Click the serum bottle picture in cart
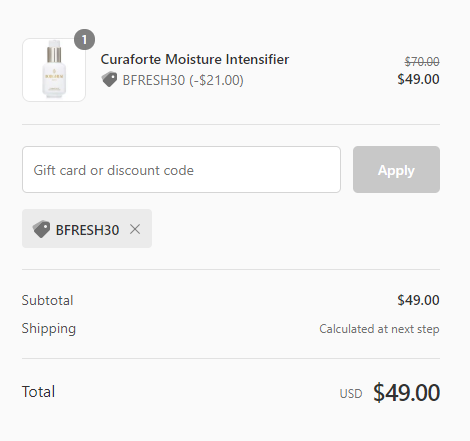The width and height of the screenshot is (470, 441). click(x=54, y=70)
